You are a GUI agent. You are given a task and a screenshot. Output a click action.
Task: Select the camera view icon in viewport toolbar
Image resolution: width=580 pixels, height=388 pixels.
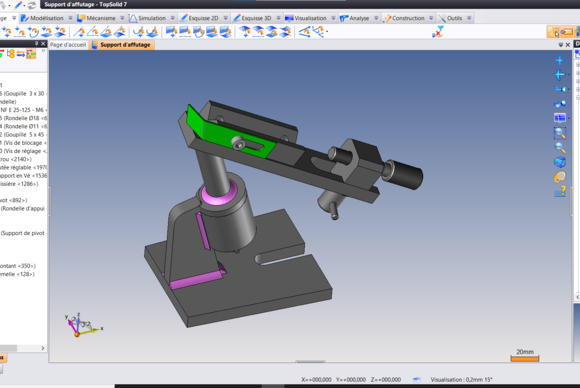tap(560, 89)
